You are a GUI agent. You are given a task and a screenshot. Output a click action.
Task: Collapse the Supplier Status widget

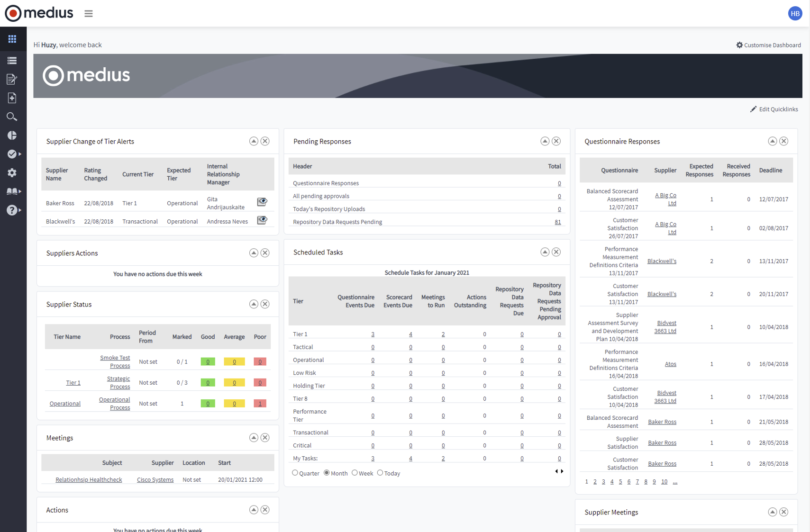(x=254, y=304)
